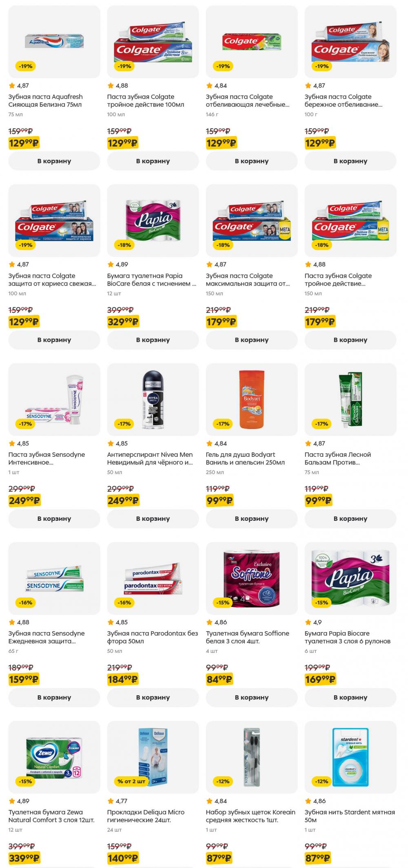This screenshot has width=408, height=868.
Task: Open Bodyart shower gel product image
Action: pyautogui.click(x=252, y=399)
